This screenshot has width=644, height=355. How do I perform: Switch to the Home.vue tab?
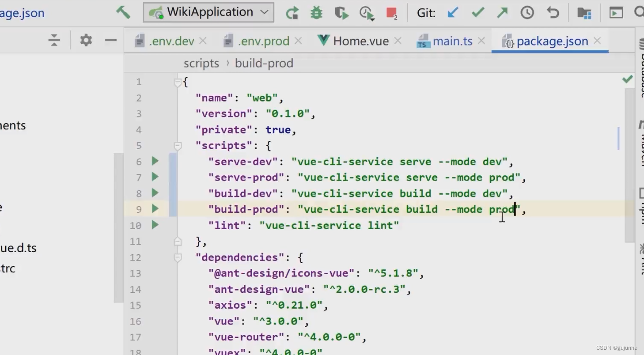pyautogui.click(x=360, y=41)
